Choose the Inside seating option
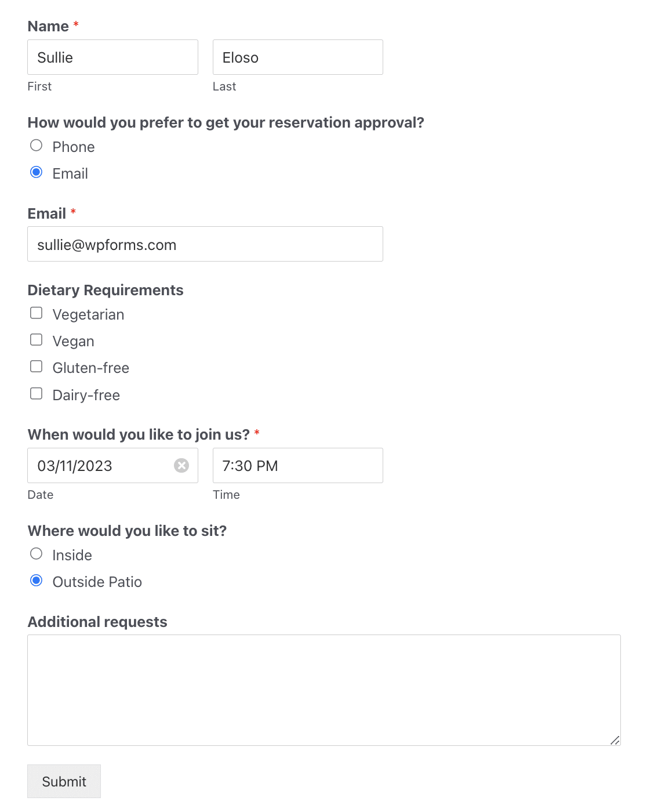 [37, 554]
